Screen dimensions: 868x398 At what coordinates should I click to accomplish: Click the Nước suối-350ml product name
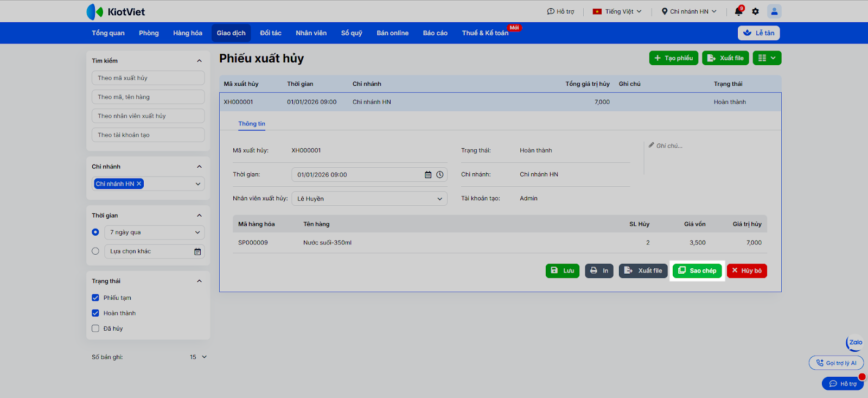(x=327, y=243)
